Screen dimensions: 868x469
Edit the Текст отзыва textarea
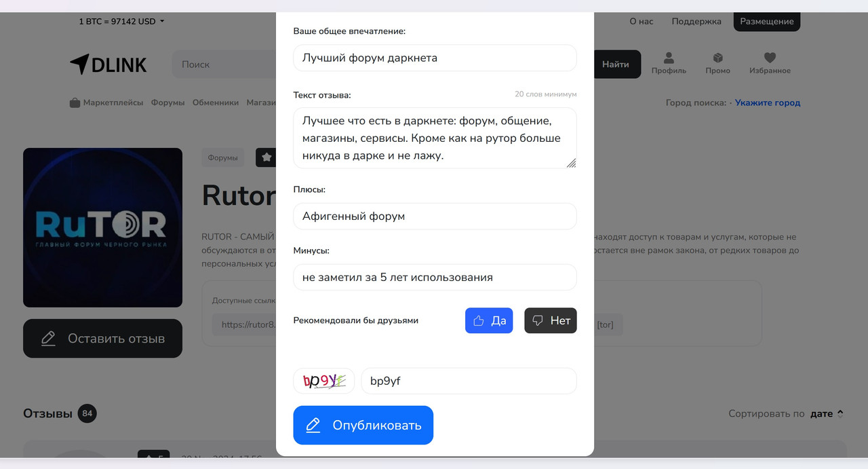click(435, 138)
